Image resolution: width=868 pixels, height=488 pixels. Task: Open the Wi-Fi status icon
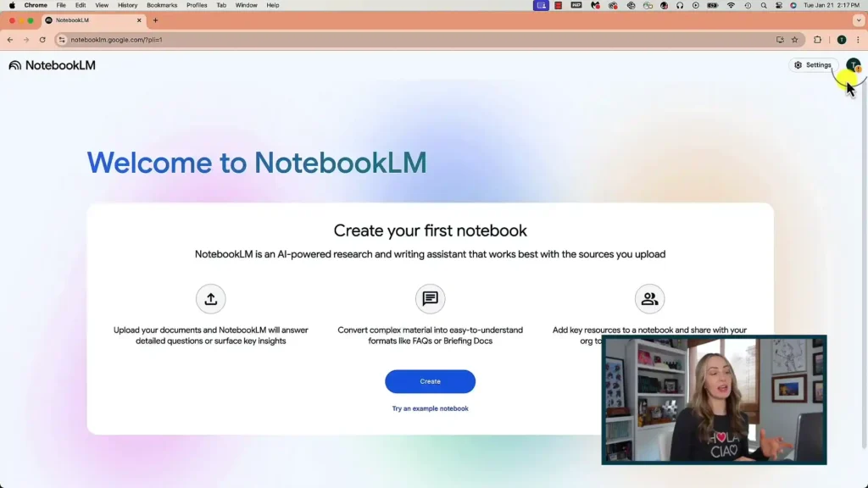click(731, 5)
